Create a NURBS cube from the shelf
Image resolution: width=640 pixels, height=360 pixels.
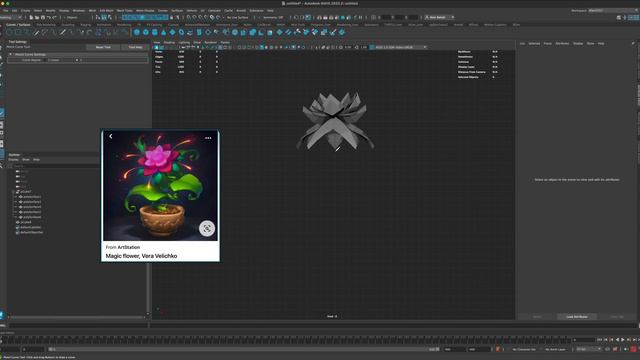coord(146,32)
